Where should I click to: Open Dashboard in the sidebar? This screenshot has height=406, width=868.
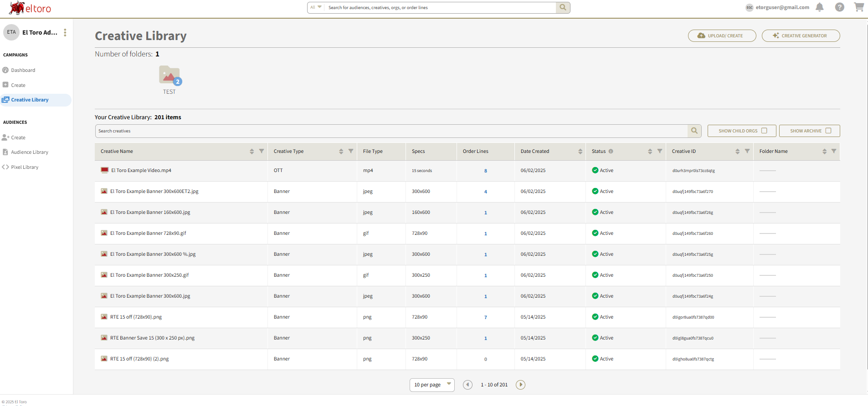23,71
